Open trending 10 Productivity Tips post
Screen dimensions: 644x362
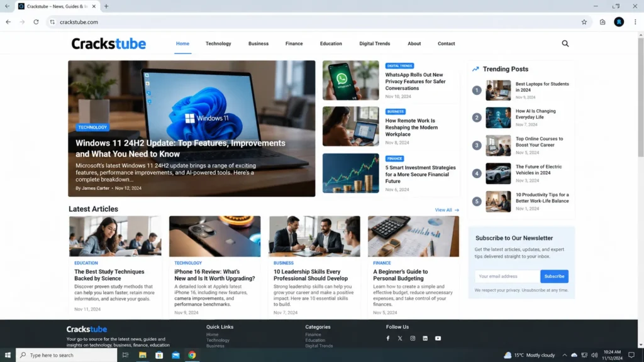coord(542,198)
